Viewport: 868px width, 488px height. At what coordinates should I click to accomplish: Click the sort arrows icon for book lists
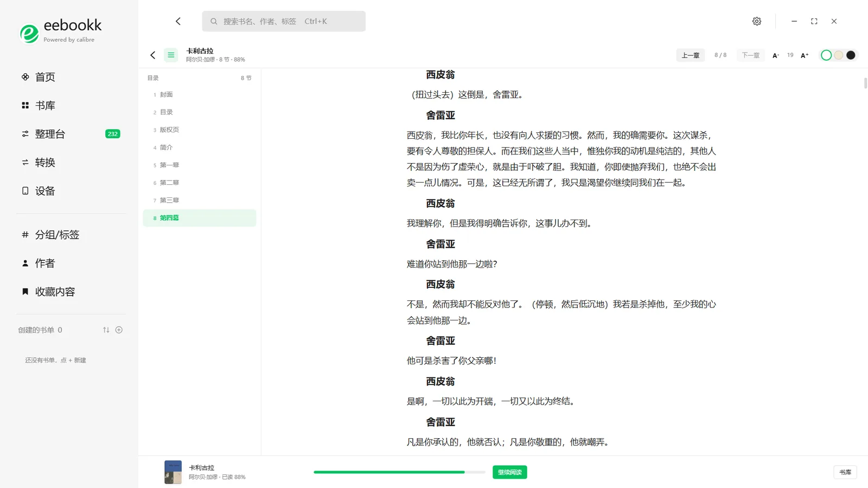pyautogui.click(x=106, y=330)
